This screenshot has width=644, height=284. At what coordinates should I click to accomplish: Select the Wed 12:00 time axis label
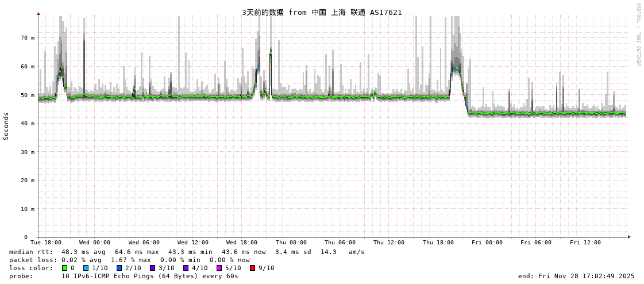tap(193, 243)
